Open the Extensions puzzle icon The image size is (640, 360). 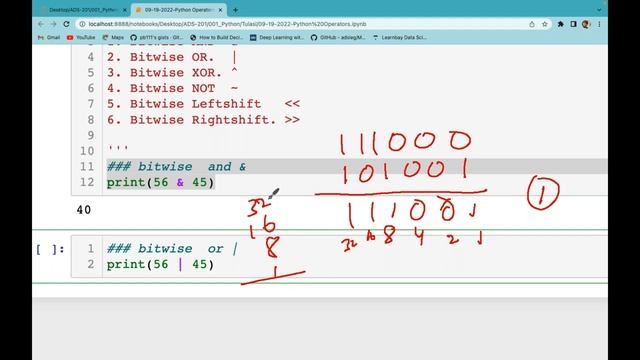tap(560, 24)
